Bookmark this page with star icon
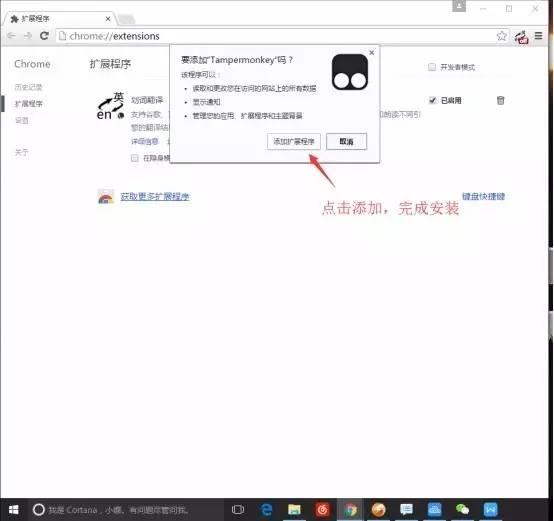 pyautogui.click(x=501, y=36)
